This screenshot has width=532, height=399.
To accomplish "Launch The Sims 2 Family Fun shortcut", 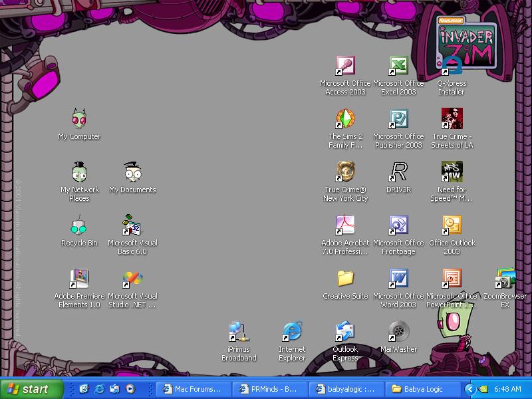I will [345, 118].
